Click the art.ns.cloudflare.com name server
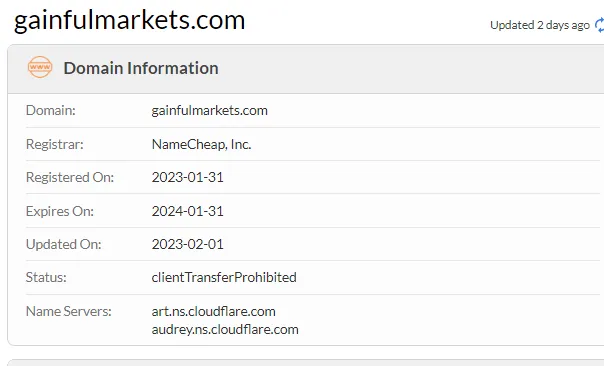The image size is (604, 366). [213, 311]
